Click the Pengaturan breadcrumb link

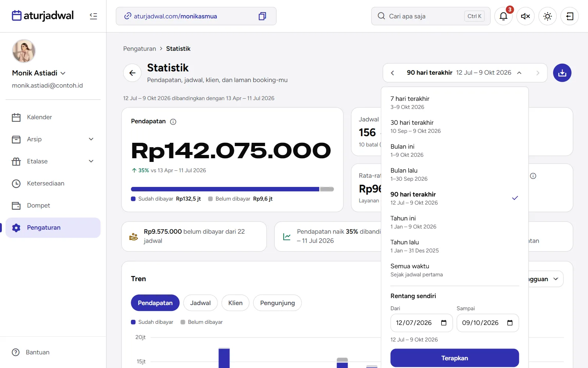click(x=140, y=49)
